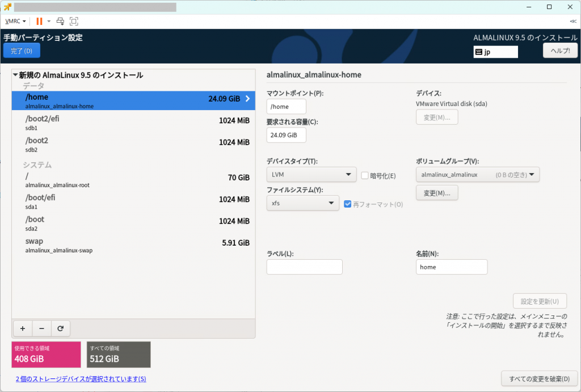This screenshot has width=581, height=392.
Task: Add a new mount point with plus button
Action: [23, 328]
